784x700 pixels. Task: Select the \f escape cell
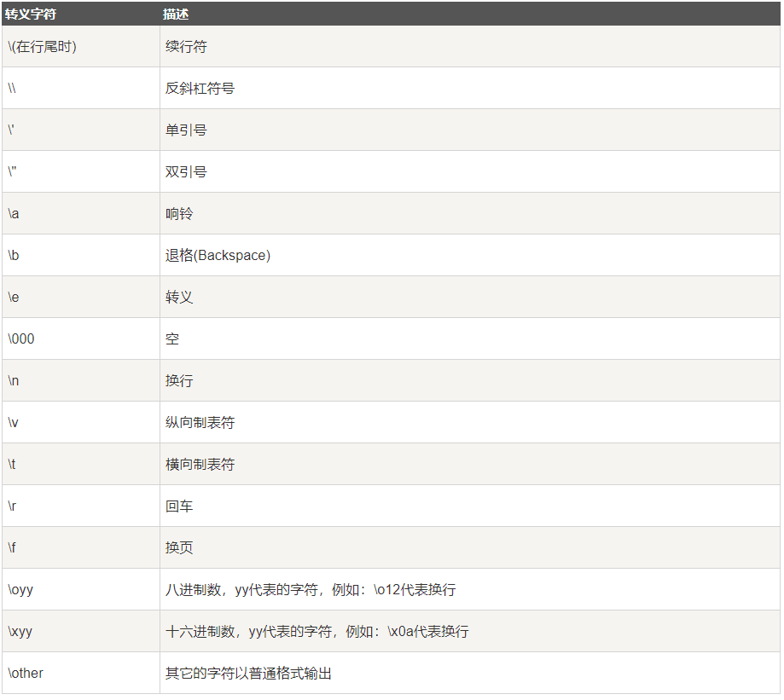click(80, 547)
